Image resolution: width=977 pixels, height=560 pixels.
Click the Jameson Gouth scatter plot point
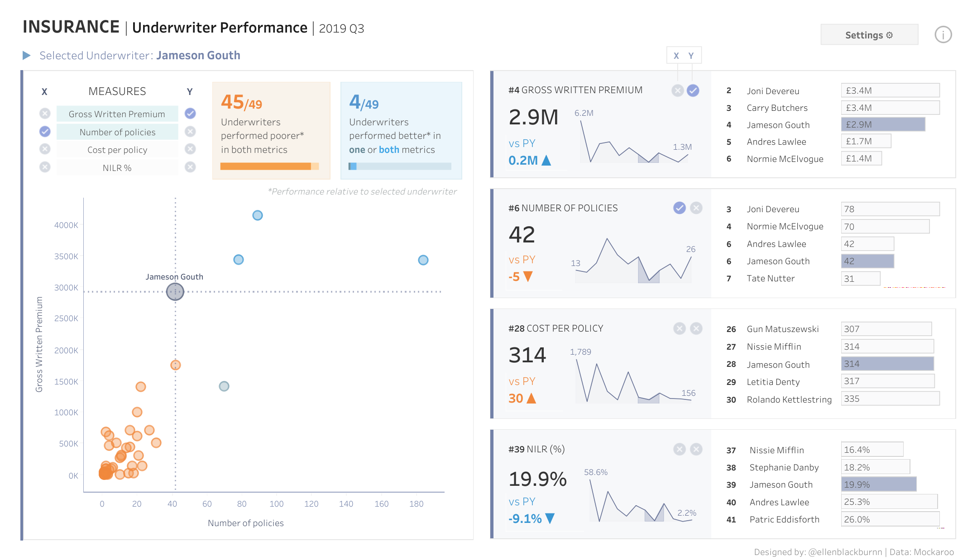[175, 292]
